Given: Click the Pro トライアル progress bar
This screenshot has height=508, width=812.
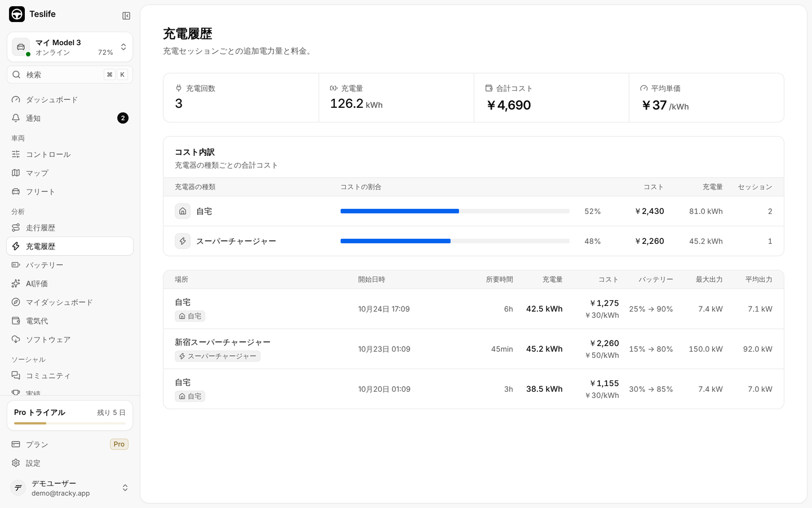Looking at the screenshot, I should 70,423.
